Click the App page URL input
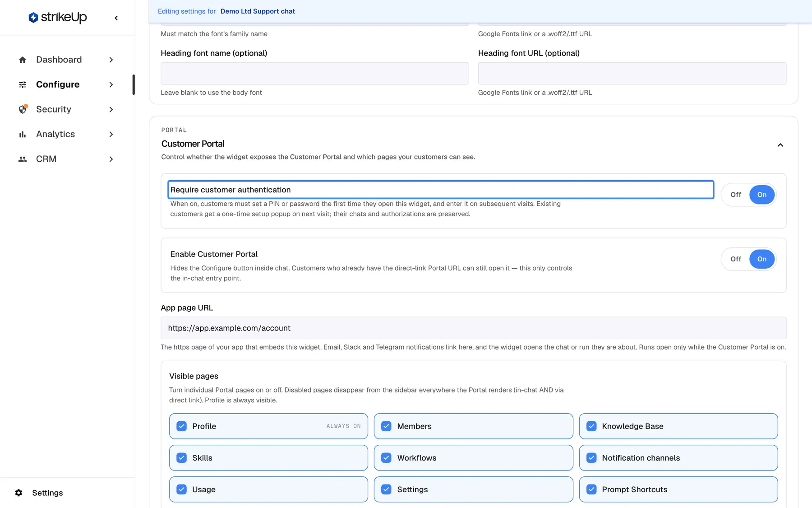The image size is (812, 508). [x=473, y=328]
